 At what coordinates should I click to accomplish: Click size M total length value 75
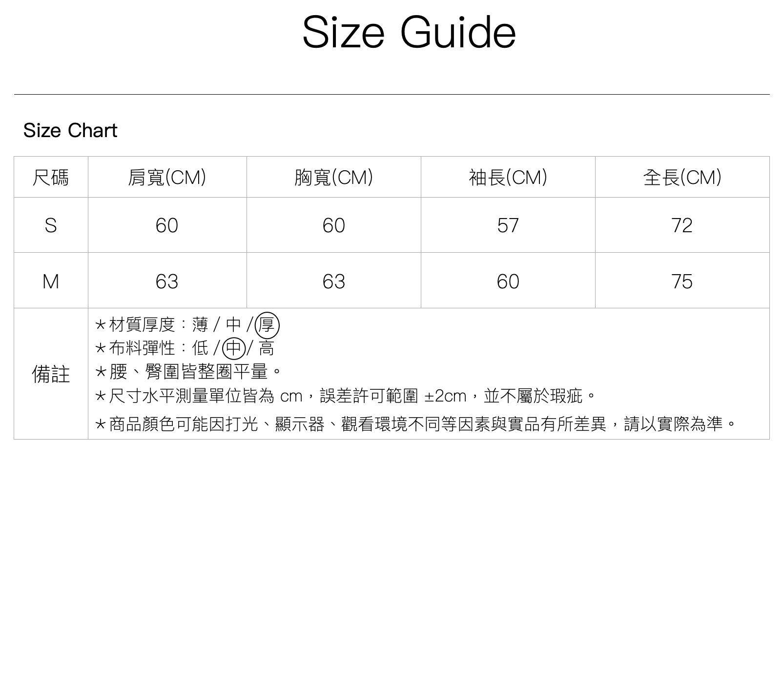click(682, 281)
